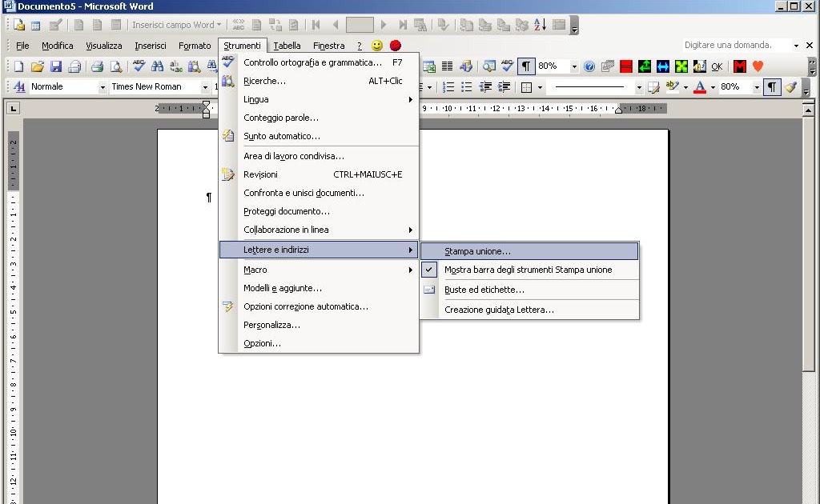Choose Buste ed etichette...

[529, 290]
